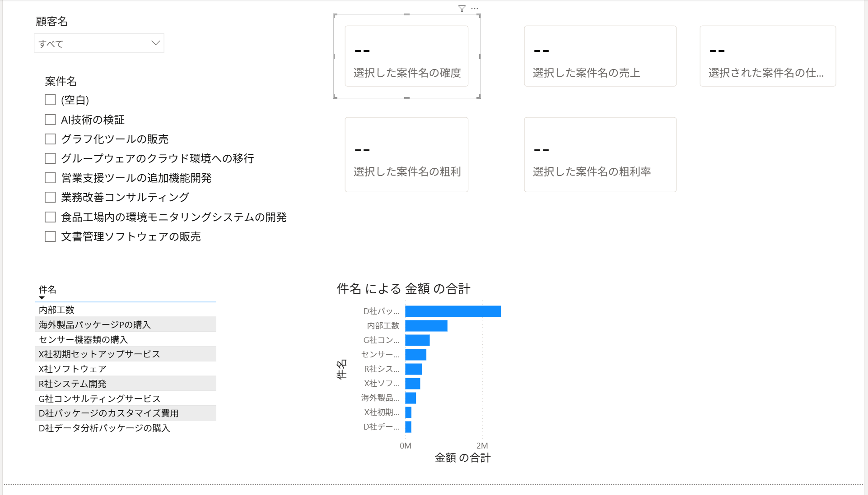Enable the グループウェアのクラウド環境への移行 checkbox
The image size is (868, 495).
pos(50,158)
